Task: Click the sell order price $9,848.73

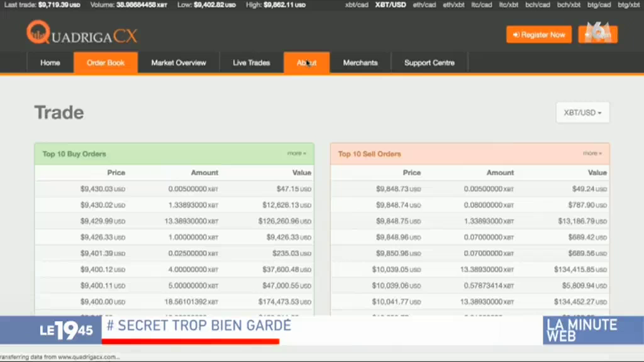Action: click(x=398, y=189)
